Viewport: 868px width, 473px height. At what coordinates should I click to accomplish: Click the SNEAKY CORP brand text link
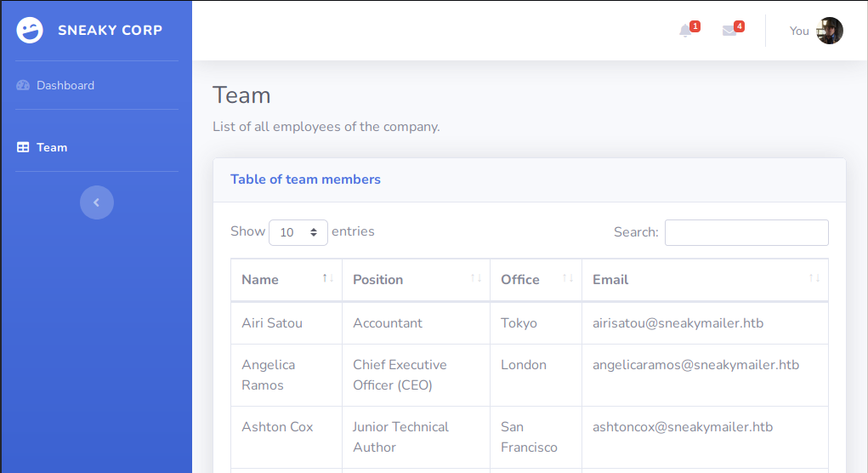coord(110,31)
